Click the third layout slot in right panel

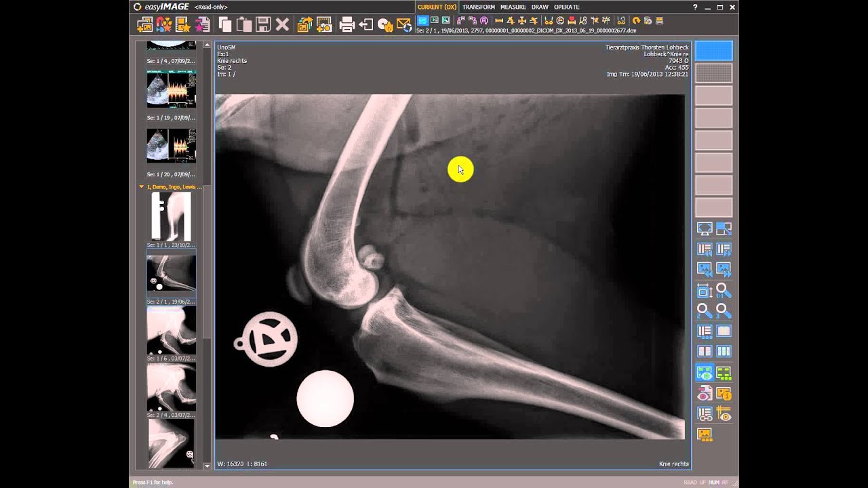[714, 96]
